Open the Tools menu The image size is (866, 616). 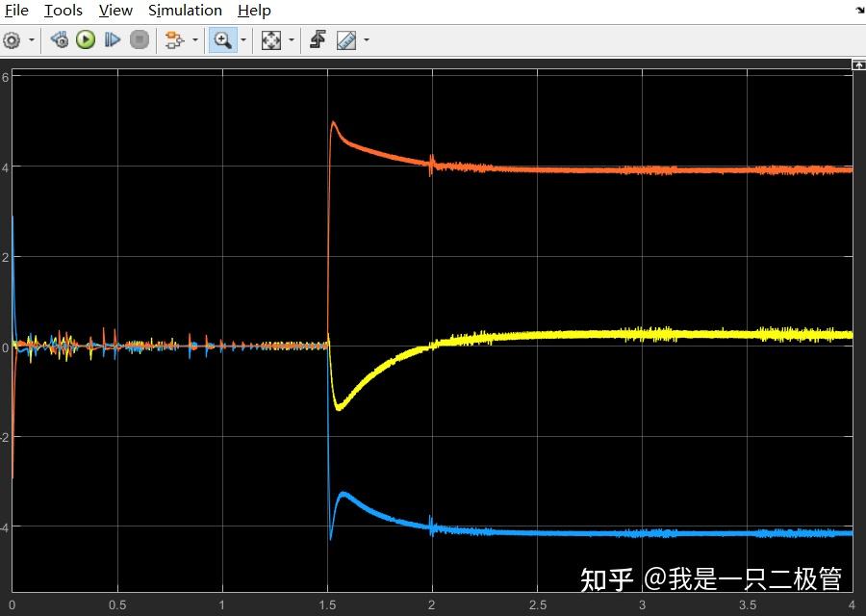pos(63,11)
